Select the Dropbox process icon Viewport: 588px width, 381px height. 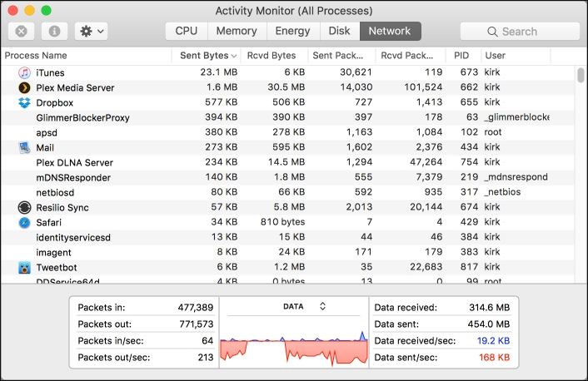(24, 102)
